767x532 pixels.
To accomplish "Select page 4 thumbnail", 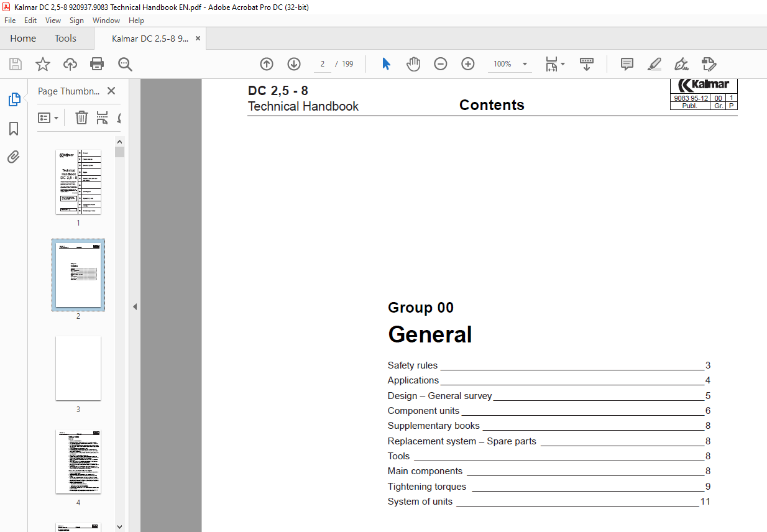I will point(78,462).
